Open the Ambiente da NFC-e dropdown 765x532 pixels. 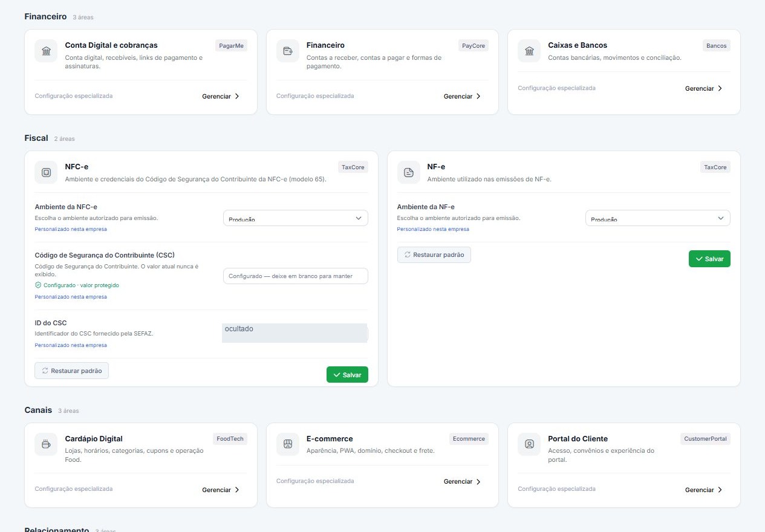pyautogui.click(x=295, y=218)
